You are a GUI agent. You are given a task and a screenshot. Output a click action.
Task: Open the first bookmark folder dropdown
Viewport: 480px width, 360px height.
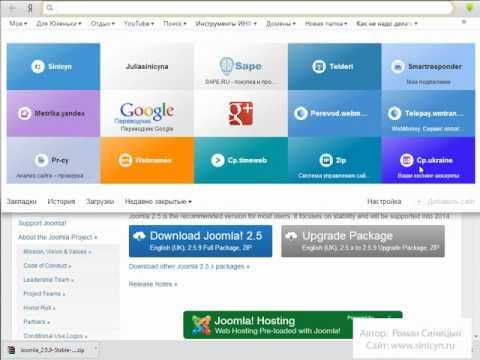coord(18,24)
